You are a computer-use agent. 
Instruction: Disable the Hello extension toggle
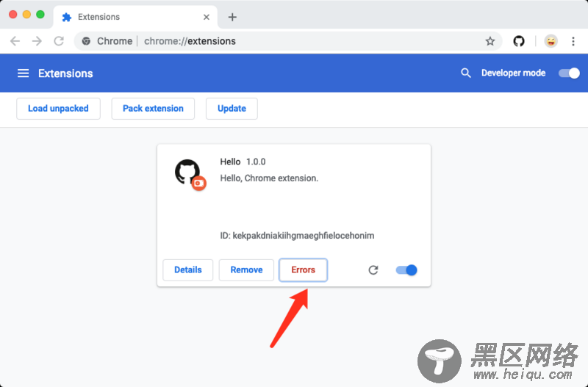(x=406, y=270)
